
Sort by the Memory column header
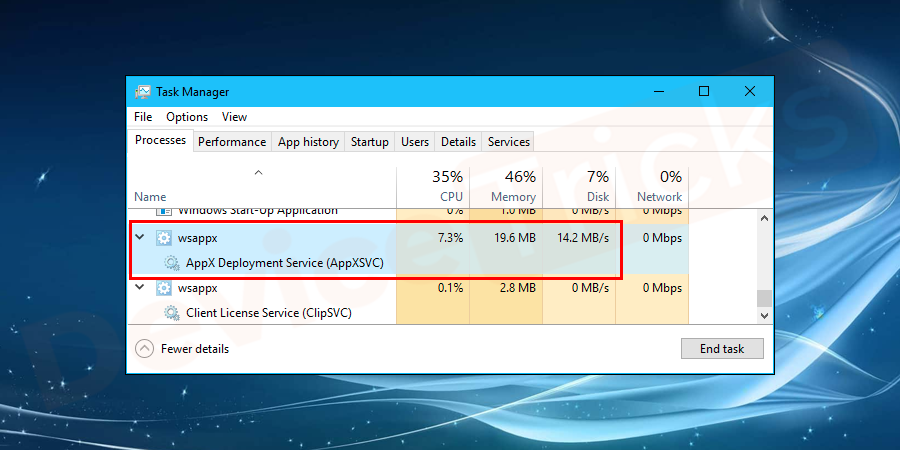pos(506,187)
